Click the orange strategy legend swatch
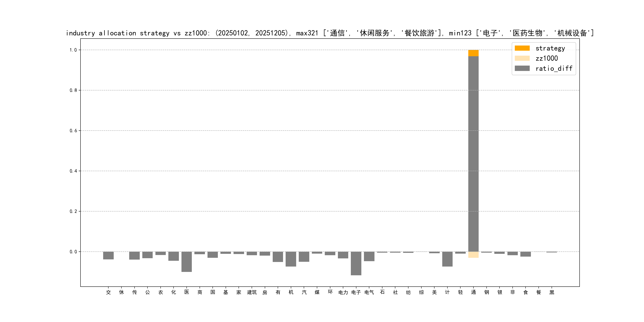The width and height of the screenshot is (644, 322). click(522, 48)
